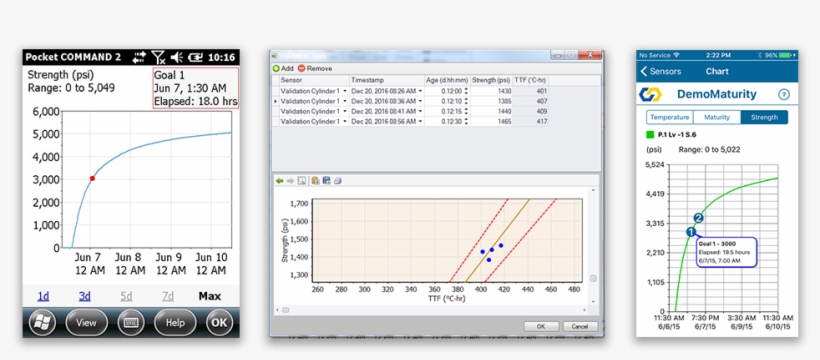Screen dimensions: 820x360
Task: Click the chart's vertical scrollbar down arrow
Action: tap(593, 301)
